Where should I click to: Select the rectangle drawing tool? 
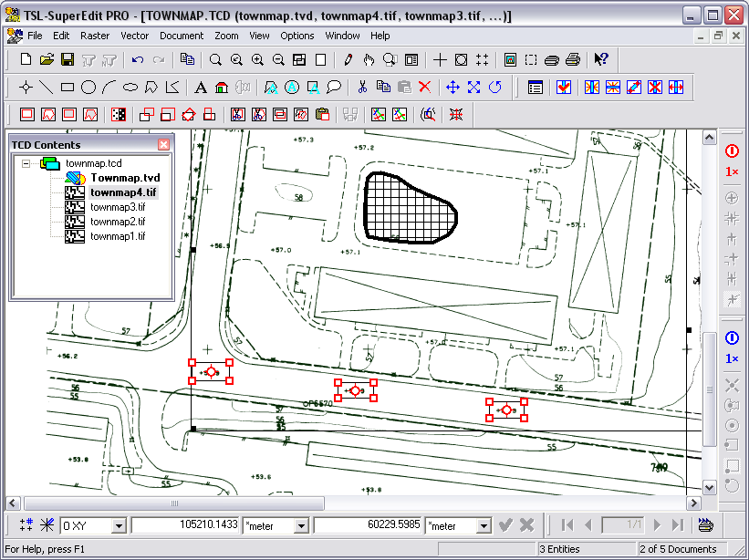click(68, 88)
